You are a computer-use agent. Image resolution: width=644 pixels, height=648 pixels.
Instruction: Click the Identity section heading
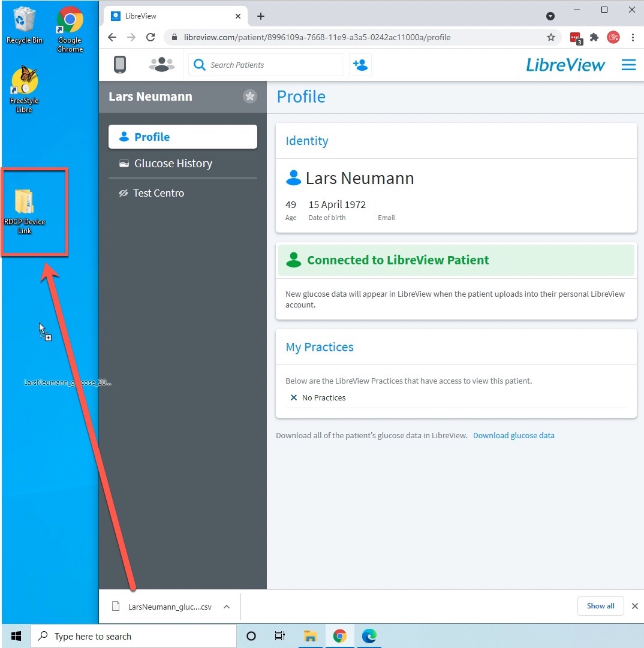point(306,141)
